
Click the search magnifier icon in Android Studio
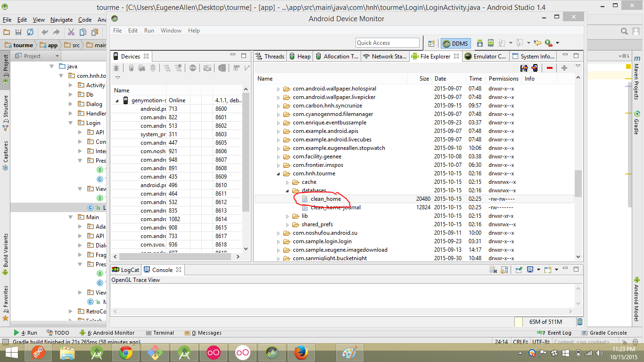coord(624,32)
